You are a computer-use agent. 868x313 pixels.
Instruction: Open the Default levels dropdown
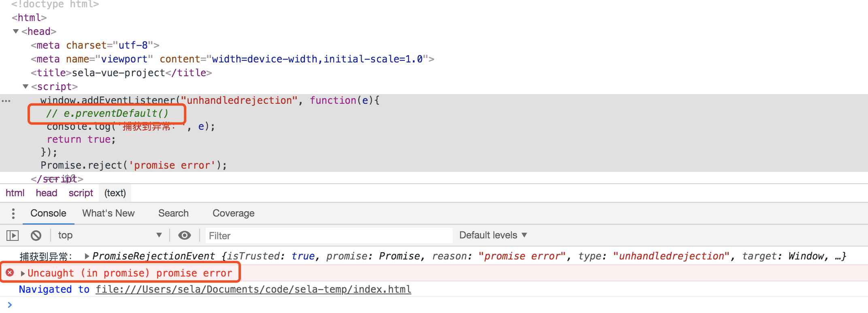click(x=493, y=235)
